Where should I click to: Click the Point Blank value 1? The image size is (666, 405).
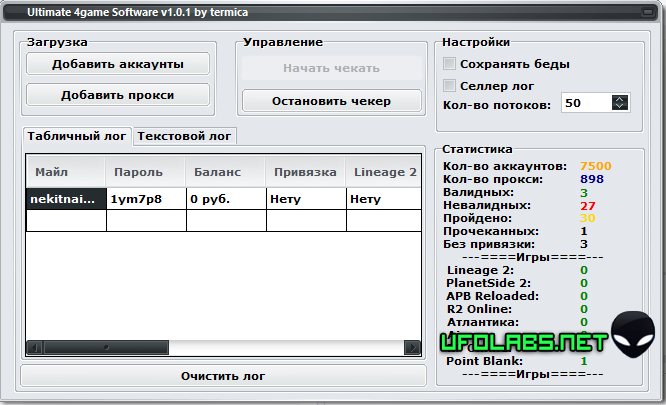[584, 361]
